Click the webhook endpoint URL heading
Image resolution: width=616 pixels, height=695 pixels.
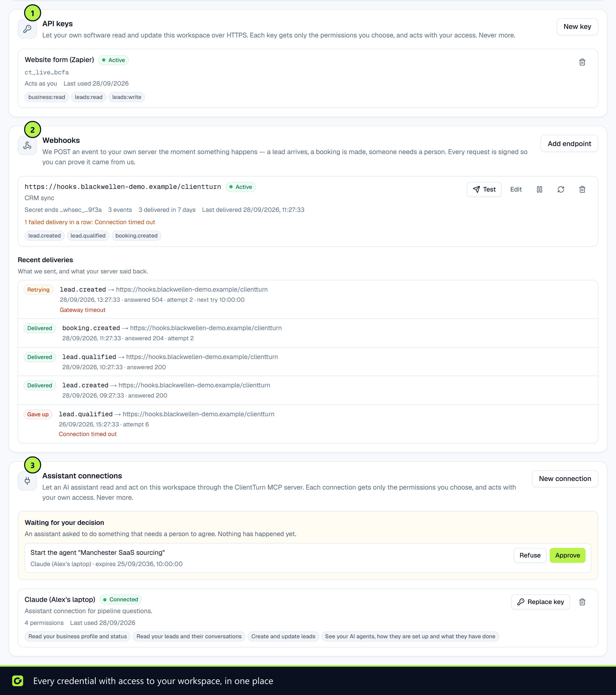[123, 187]
